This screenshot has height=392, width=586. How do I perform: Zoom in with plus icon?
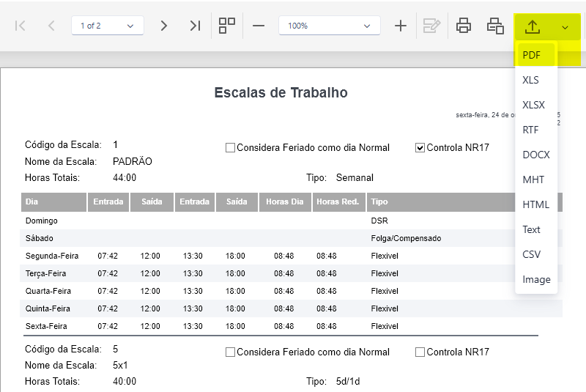pyautogui.click(x=400, y=26)
